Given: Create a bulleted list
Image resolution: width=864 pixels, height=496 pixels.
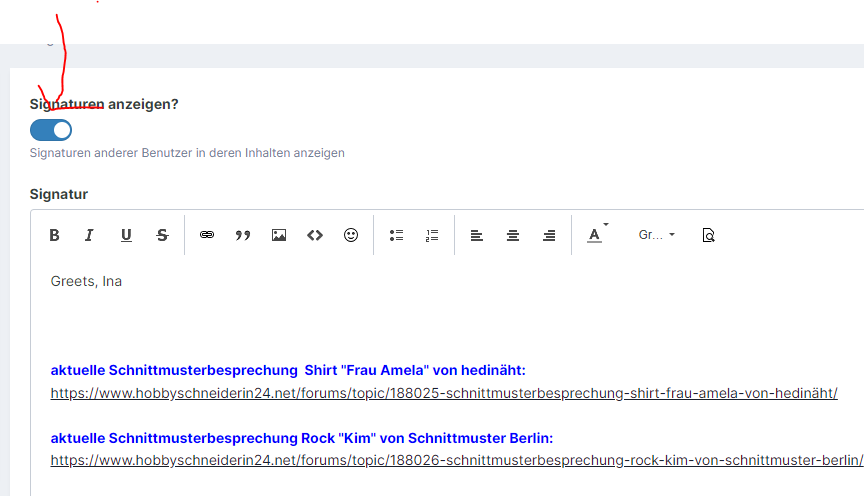Looking at the screenshot, I should tap(396, 235).
